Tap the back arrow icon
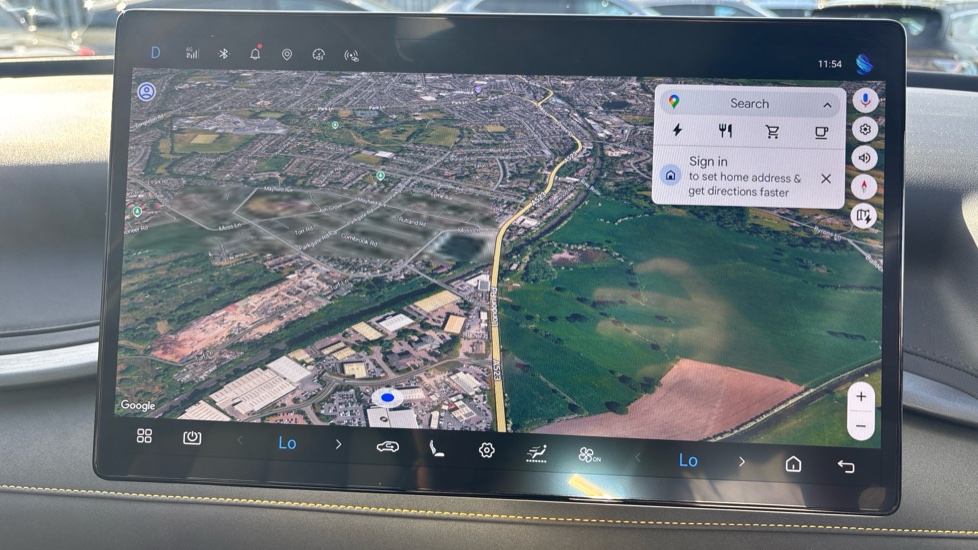This screenshot has height=550, width=978. 846,466
